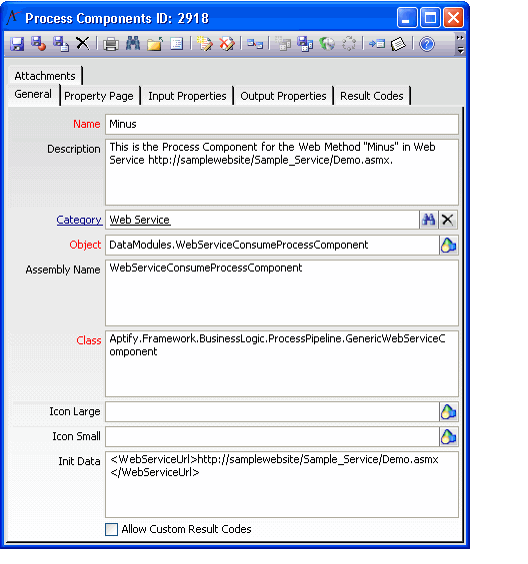Viewport: 528px width, 564px height.
Task: Click the Object field browse icon
Action: coord(449,245)
